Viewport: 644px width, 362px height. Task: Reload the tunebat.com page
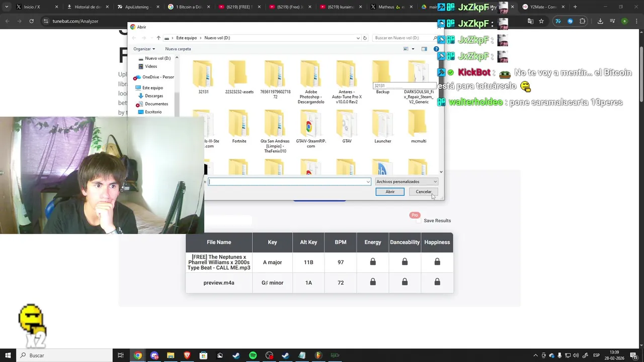click(31, 21)
